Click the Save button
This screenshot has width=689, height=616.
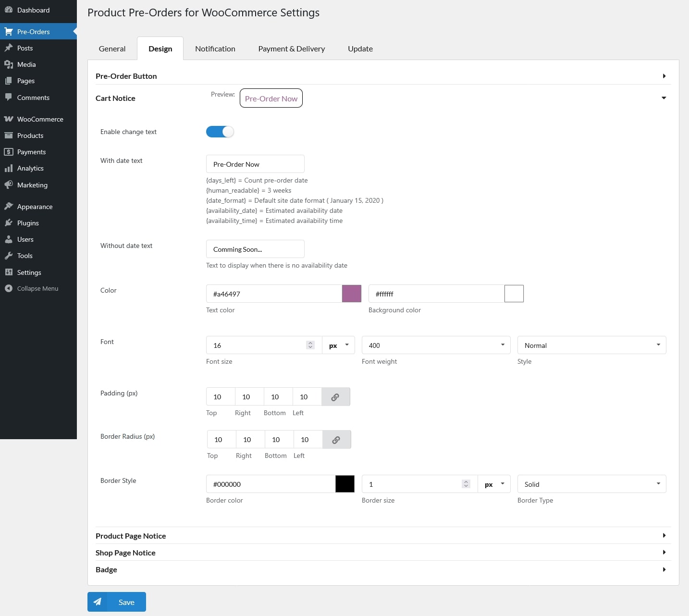click(117, 602)
